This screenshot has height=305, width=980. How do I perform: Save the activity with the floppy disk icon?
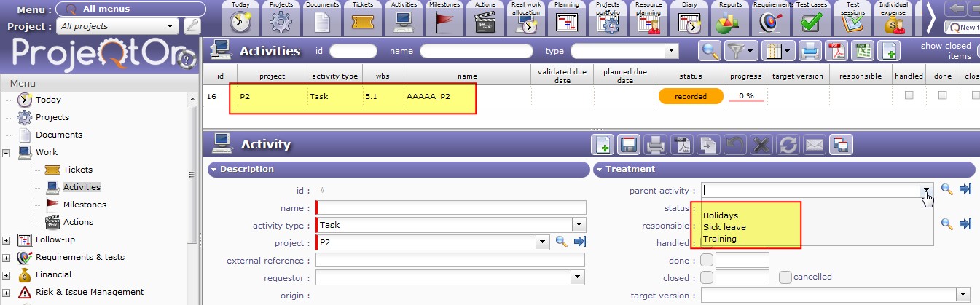pyautogui.click(x=629, y=144)
